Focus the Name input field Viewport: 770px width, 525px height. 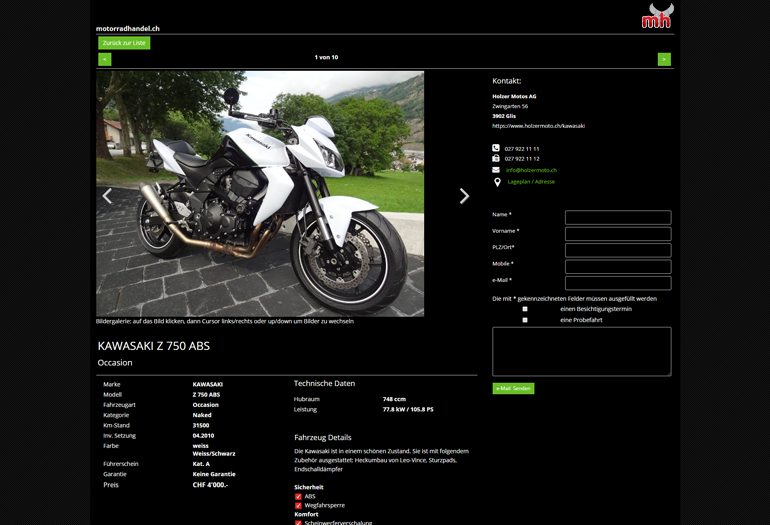[x=618, y=218]
